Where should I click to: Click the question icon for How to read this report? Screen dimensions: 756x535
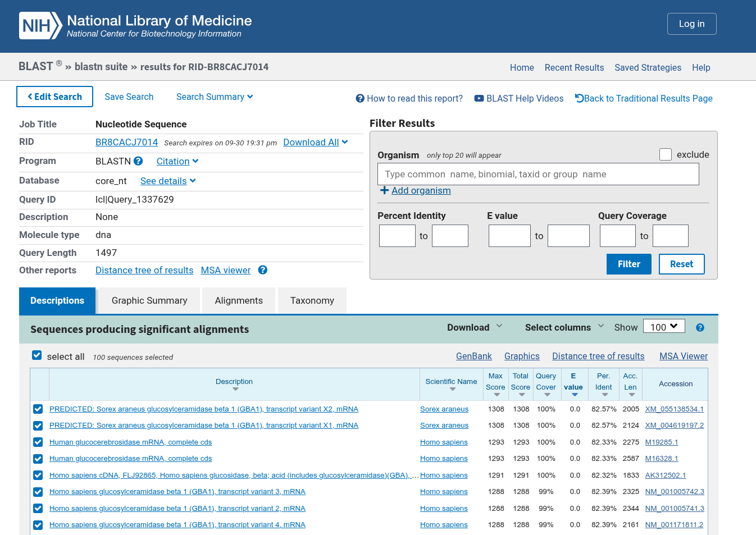click(360, 99)
